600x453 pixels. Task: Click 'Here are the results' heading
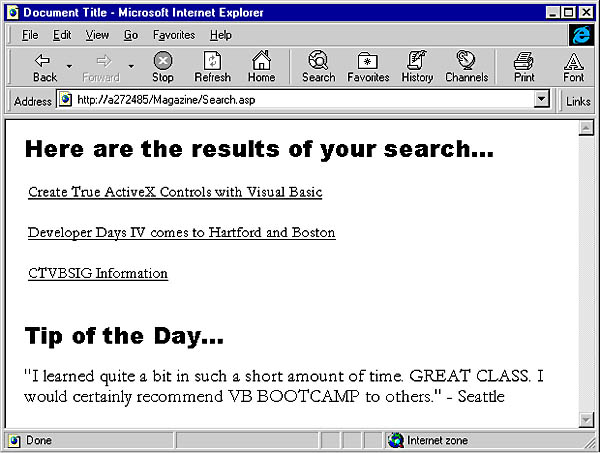click(259, 150)
